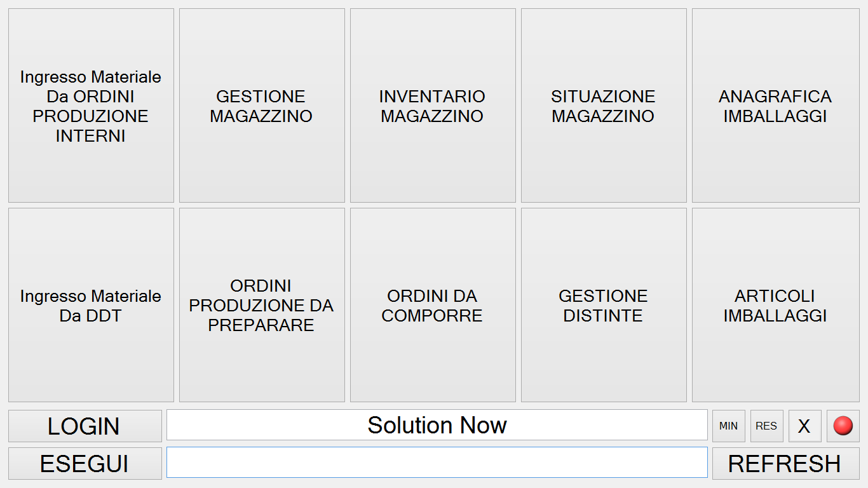
Task: Open ORDINI PRODUZIONE DA PREPARARE
Action: coord(262,305)
